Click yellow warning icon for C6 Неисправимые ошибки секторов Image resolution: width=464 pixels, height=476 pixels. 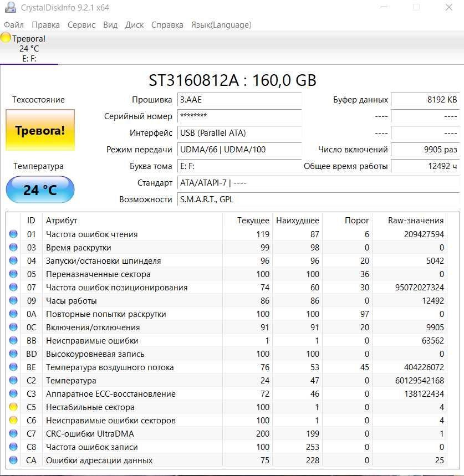13,420
